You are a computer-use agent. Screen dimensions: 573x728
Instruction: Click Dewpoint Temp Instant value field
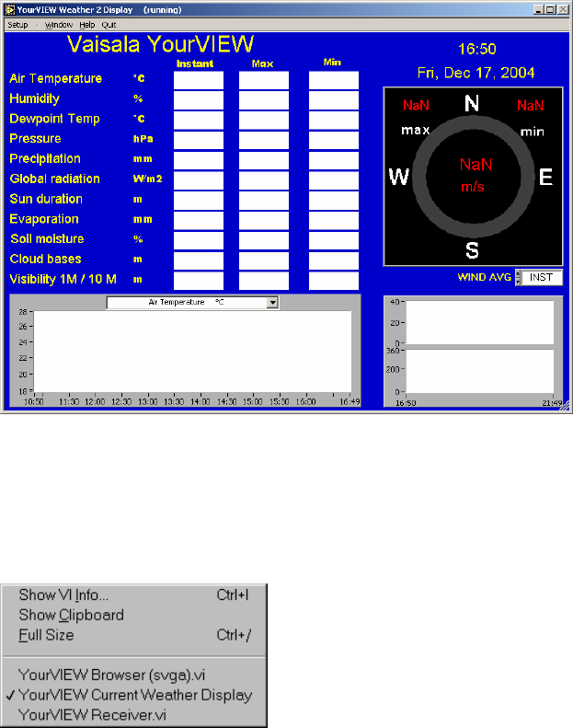(x=199, y=121)
